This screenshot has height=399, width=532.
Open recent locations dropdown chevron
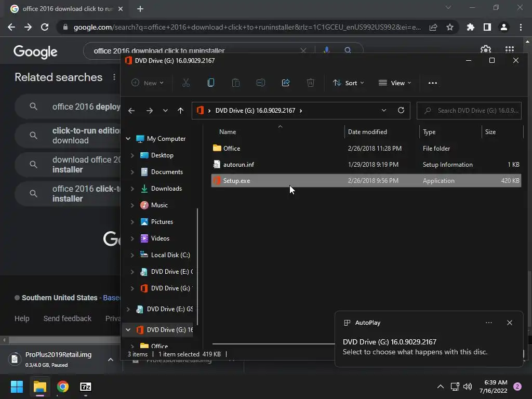point(165,111)
